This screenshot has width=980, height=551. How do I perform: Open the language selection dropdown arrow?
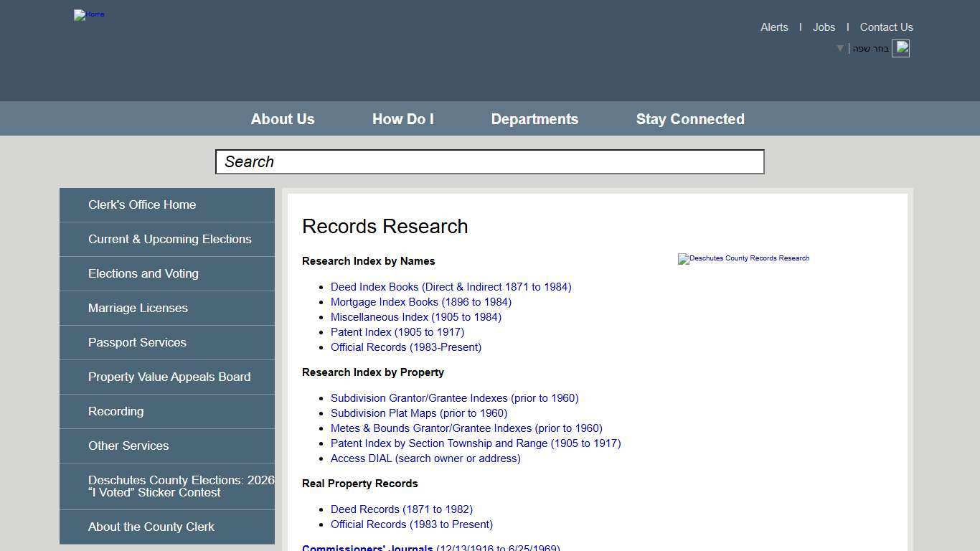point(839,49)
